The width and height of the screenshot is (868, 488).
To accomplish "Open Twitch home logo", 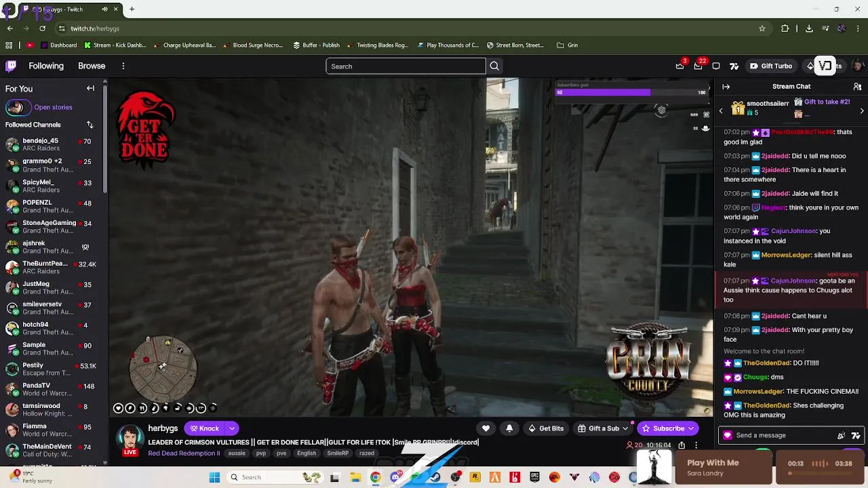I will 11,66.
